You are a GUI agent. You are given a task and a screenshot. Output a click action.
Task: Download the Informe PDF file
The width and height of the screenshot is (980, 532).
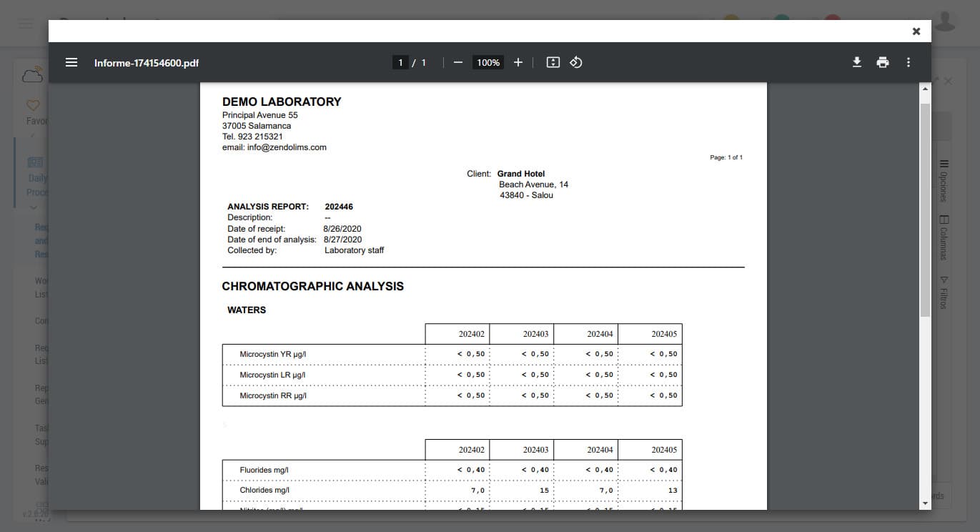click(x=857, y=62)
